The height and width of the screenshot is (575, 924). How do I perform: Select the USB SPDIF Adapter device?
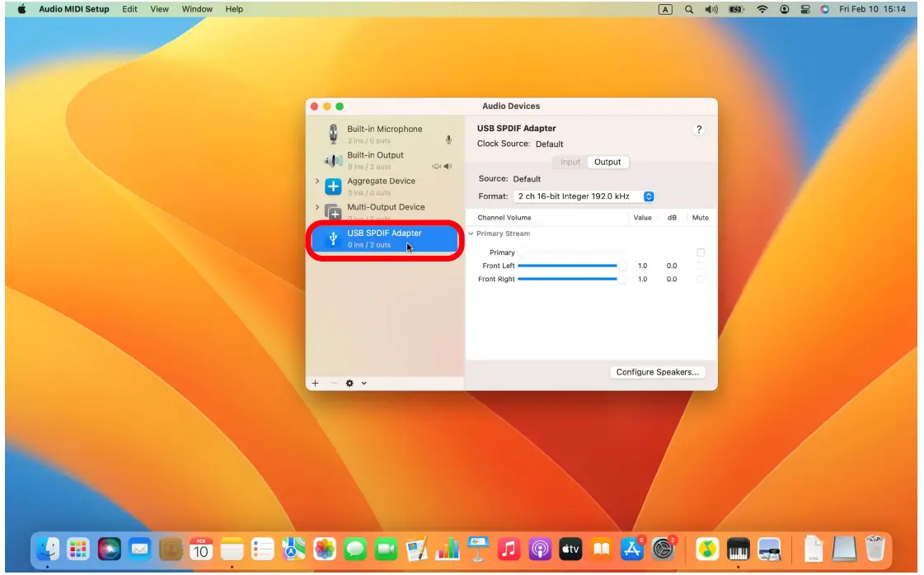(384, 238)
